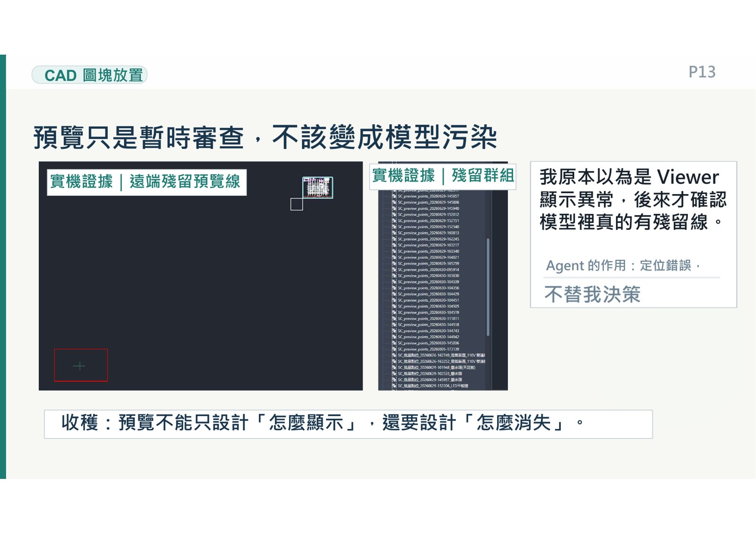Click the 實機證據｜殘留群組 label
The image size is (756, 534).
tap(442, 176)
